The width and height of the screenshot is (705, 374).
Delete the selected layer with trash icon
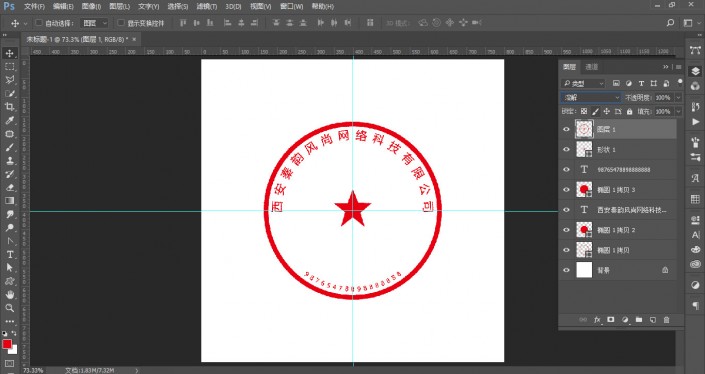coord(667,320)
